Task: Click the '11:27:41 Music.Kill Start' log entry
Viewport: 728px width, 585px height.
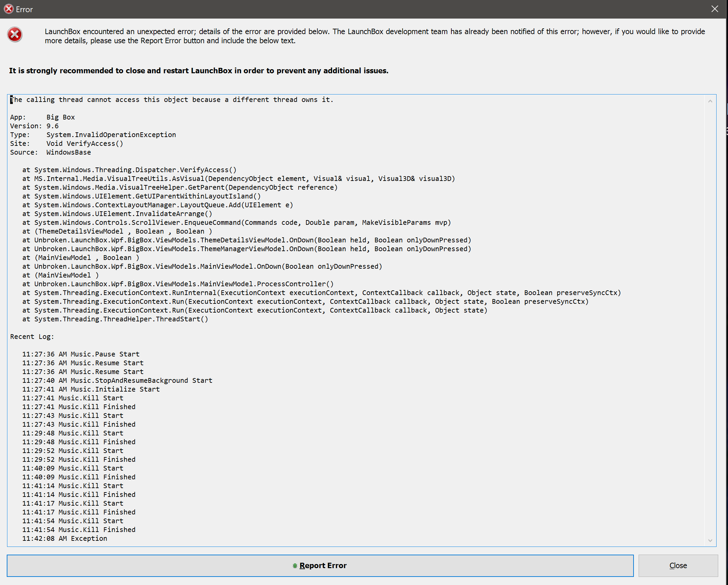Action: [73, 398]
